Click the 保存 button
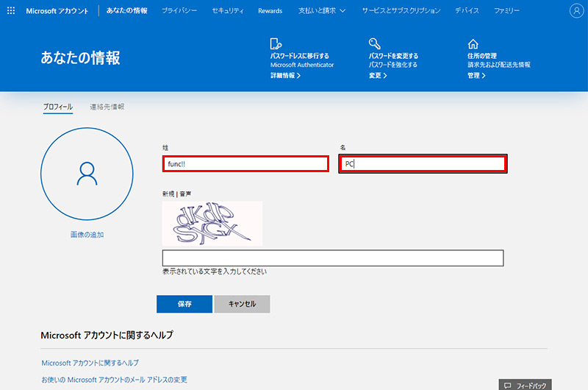Screen dimensions: 588x390 pyautogui.click(x=184, y=304)
